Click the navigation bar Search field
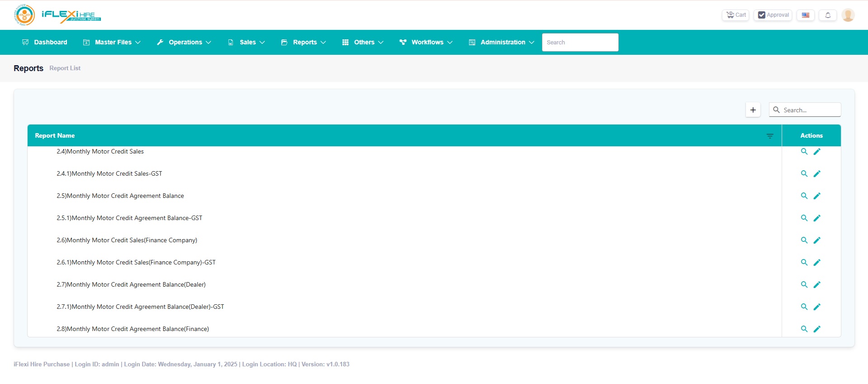868x384 pixels. [x=580, y=42]
